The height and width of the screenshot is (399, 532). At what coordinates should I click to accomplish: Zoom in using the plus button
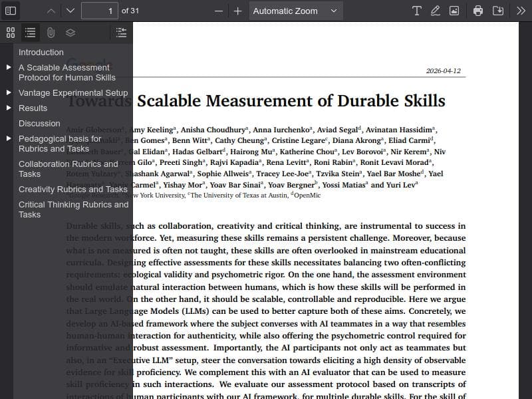[x=238, y=11]
